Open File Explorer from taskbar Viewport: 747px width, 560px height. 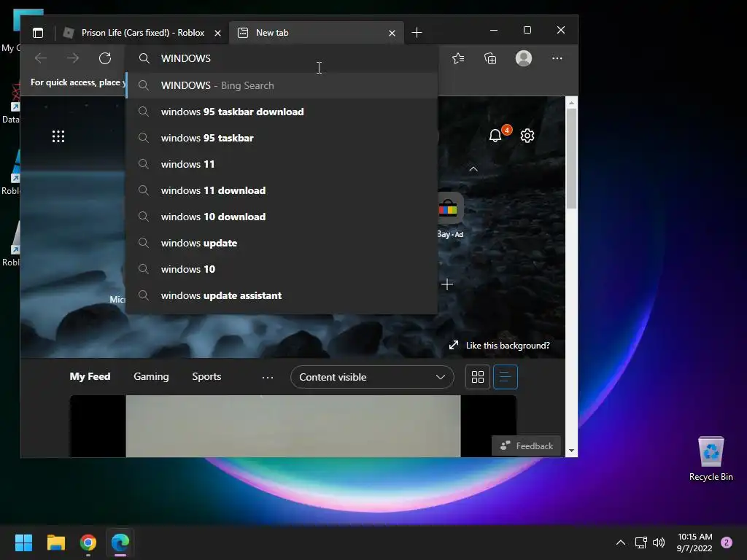(x=55, y=542)
